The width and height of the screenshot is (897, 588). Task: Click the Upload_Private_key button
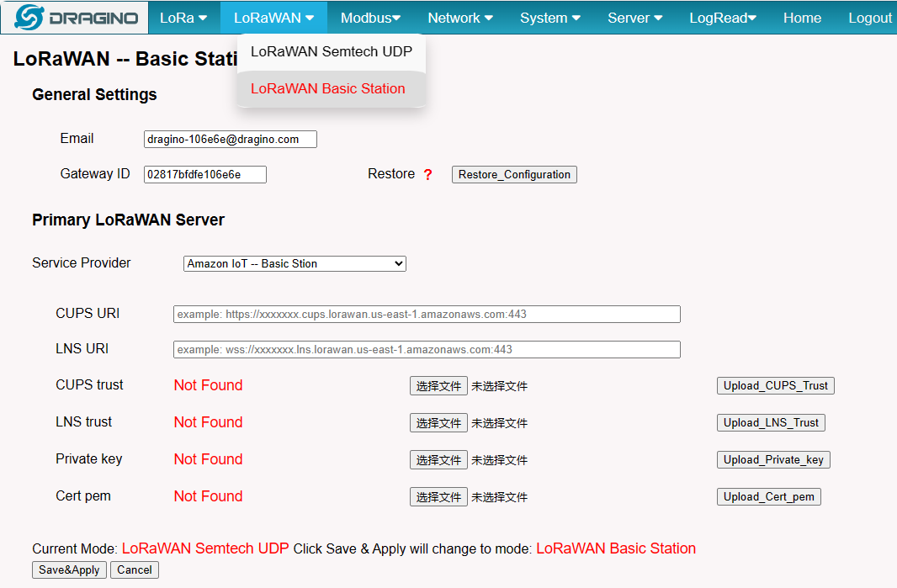tap(773, 460)
